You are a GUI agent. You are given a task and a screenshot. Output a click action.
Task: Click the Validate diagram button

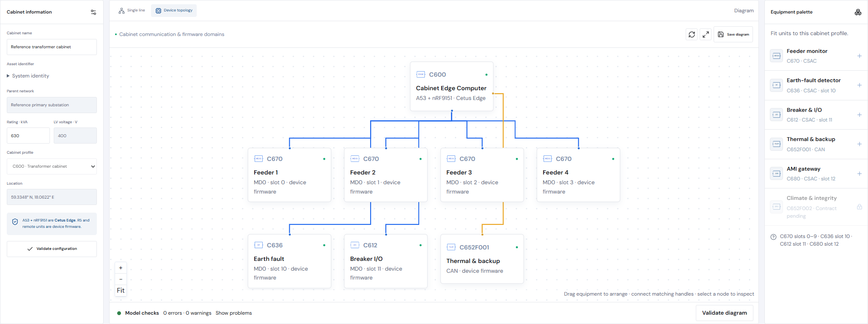click(724, 313)
